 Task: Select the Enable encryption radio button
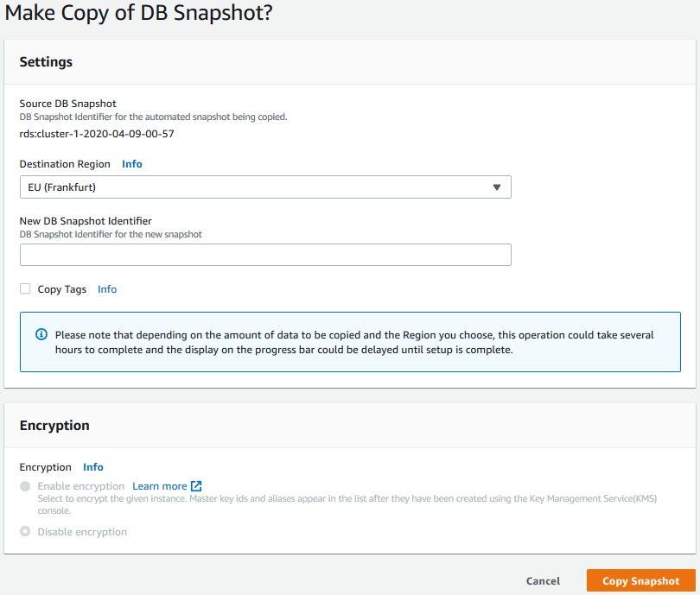click(x=25, y=486)
